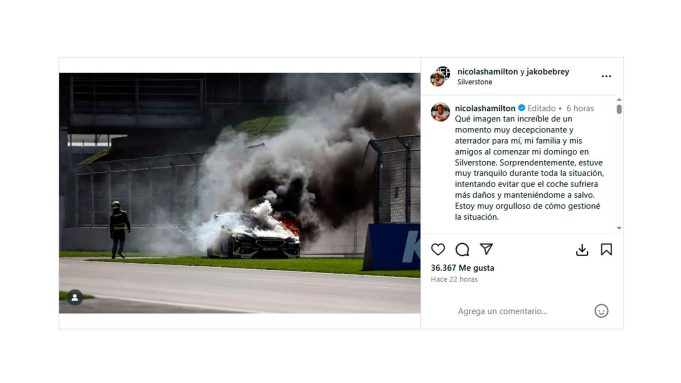Screen dimensions: 681x383
Task: Open emoji picker in the comment box
Action: (x=601, y=311)
